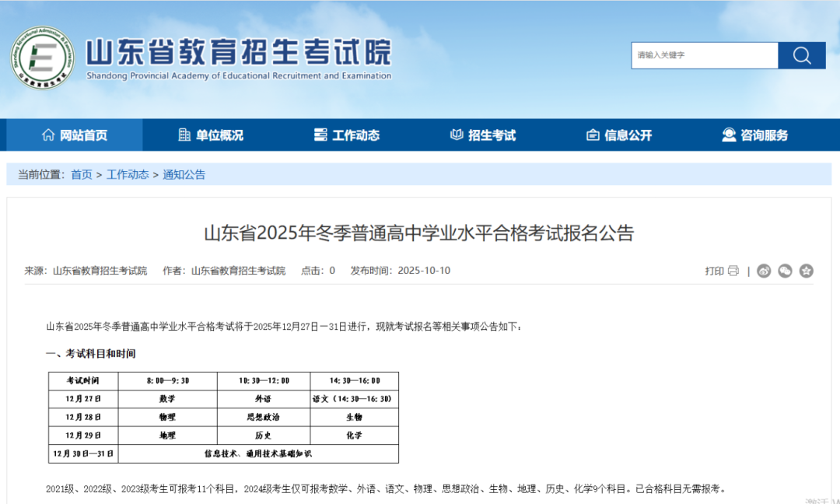840x504 pixels.
Task: Click the printer icon
Action: pos(733,271)
